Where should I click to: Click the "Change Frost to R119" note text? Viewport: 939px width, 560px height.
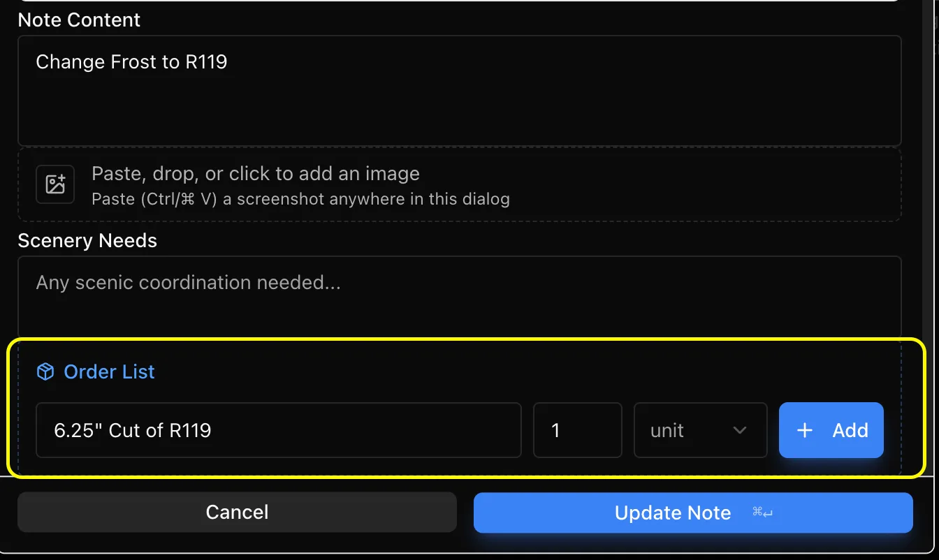pos(131,62)
